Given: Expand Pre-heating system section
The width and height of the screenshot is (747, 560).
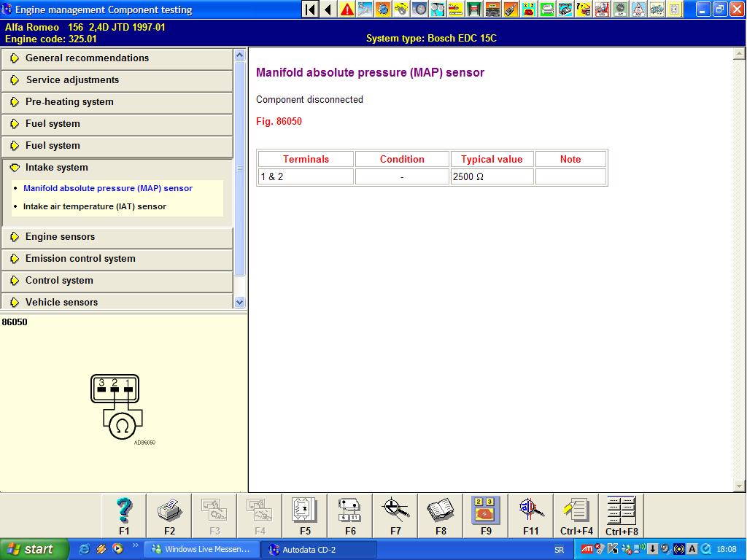Looking at the screenshot, I should [117, 102].
